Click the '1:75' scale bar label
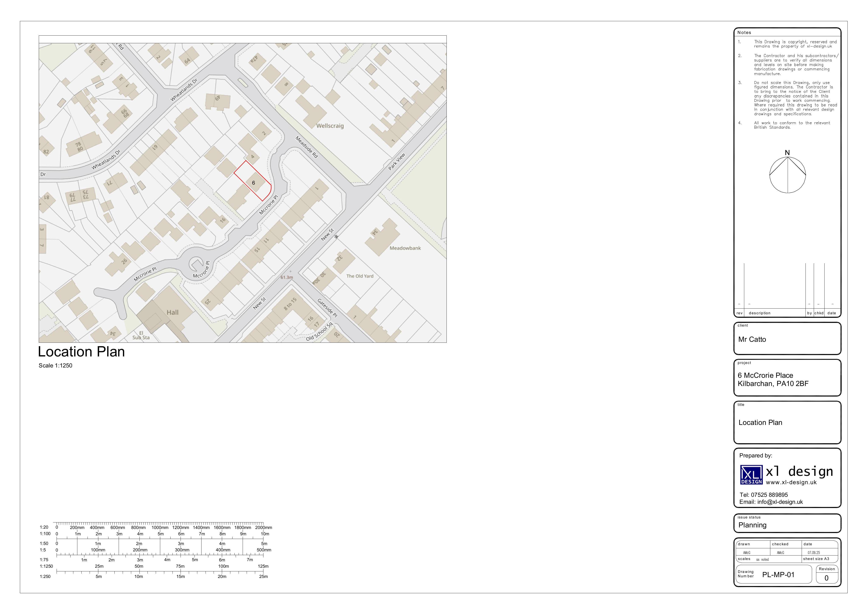868x614 pixels. tap(44, 560)
